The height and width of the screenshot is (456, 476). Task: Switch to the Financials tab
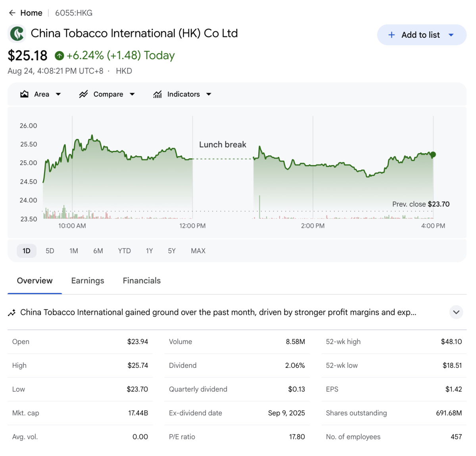[142, 281]
